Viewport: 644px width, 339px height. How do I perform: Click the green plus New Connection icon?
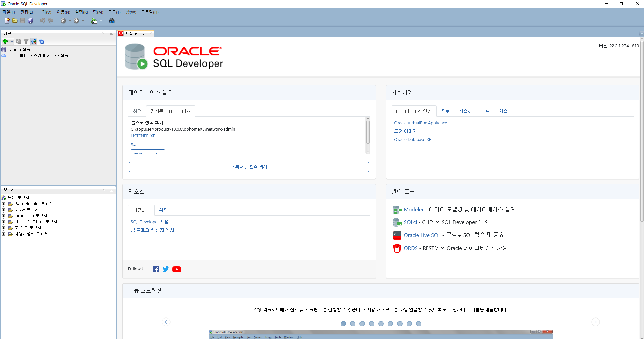tap(5, 41)
